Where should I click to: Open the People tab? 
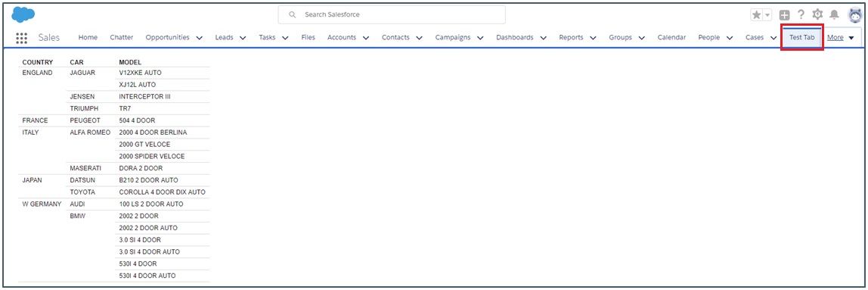(709, 37)
